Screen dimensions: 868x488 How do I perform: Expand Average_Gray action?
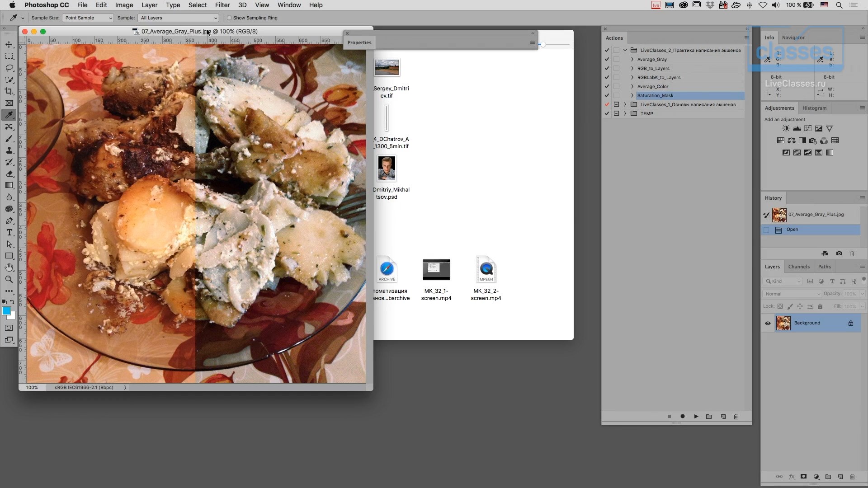632,59
